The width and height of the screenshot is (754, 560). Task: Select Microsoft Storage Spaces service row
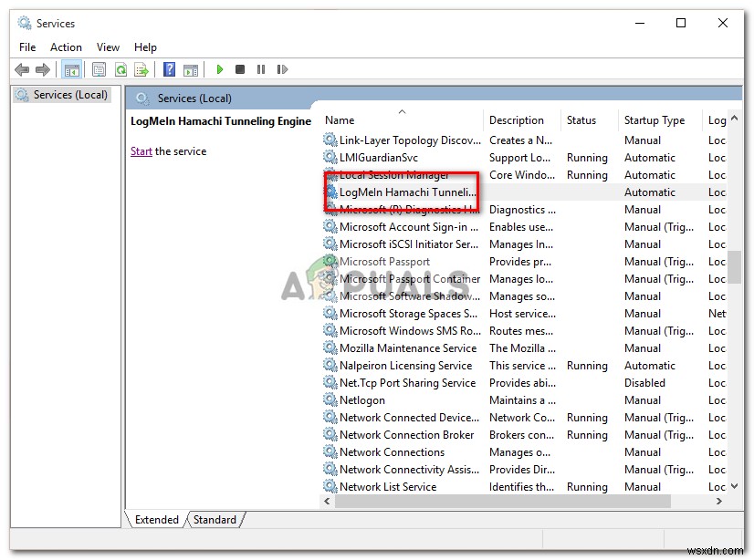pos(524,314)
